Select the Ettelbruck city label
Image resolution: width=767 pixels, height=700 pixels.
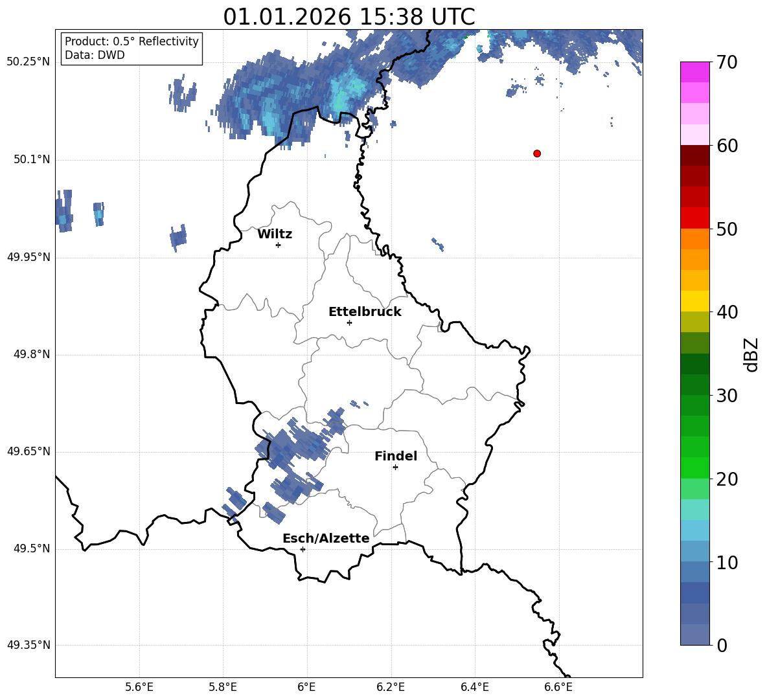[365, 312]
